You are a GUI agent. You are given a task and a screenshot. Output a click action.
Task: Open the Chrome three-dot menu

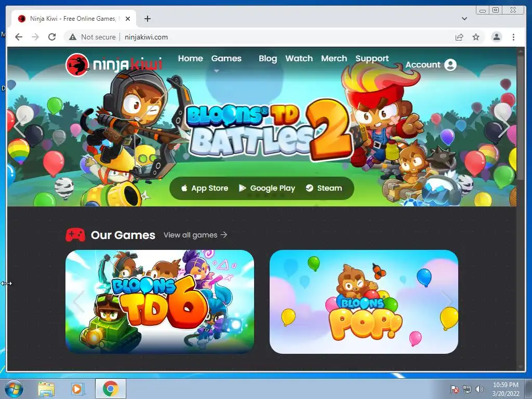513,37
